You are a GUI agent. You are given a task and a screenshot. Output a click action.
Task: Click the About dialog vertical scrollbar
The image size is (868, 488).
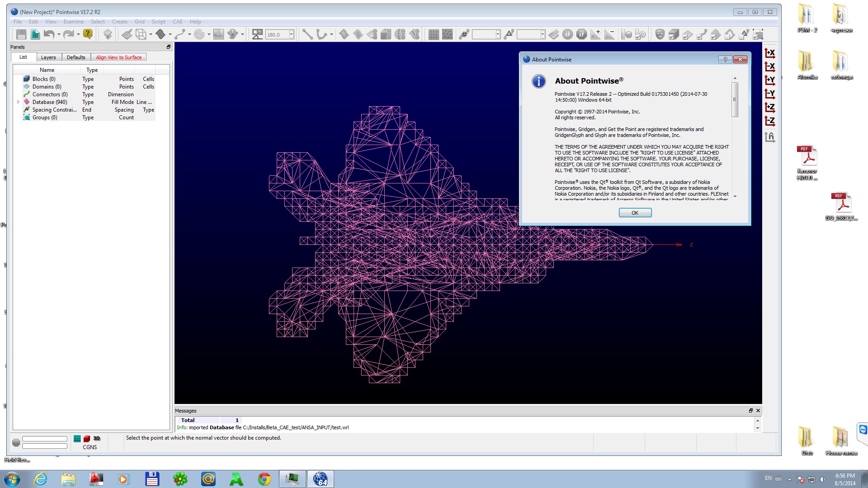(x=735, y=99)
